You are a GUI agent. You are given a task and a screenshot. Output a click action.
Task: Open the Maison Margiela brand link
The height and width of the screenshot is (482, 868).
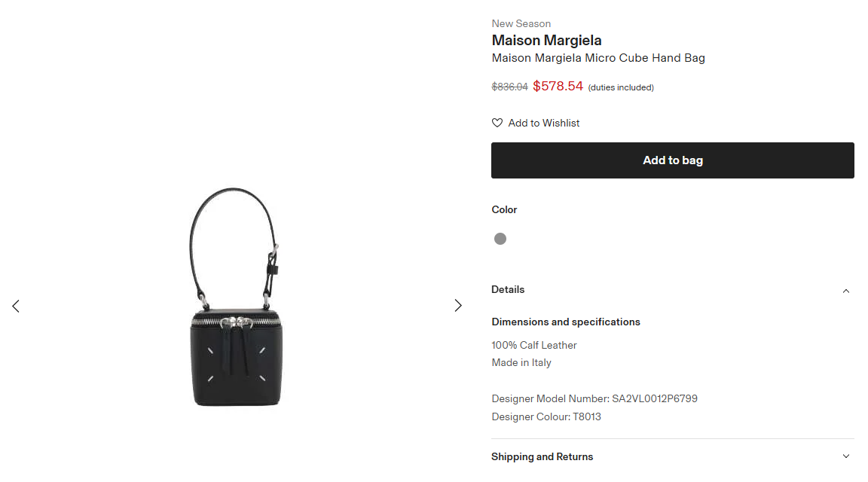point(546,41)
